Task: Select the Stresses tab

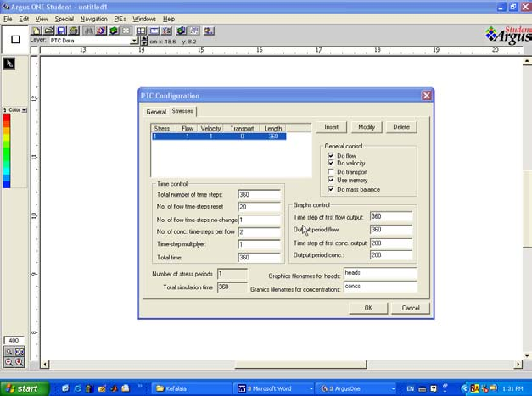Action: (182, 111)
